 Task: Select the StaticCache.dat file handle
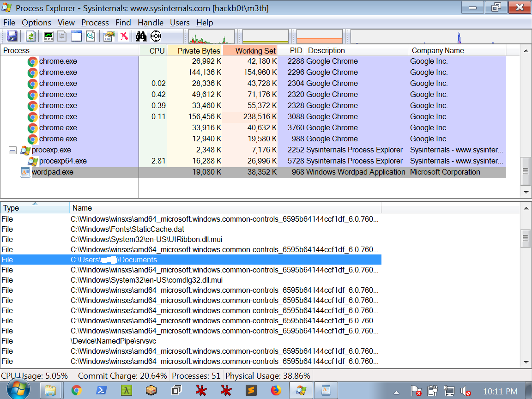point(191,230)
